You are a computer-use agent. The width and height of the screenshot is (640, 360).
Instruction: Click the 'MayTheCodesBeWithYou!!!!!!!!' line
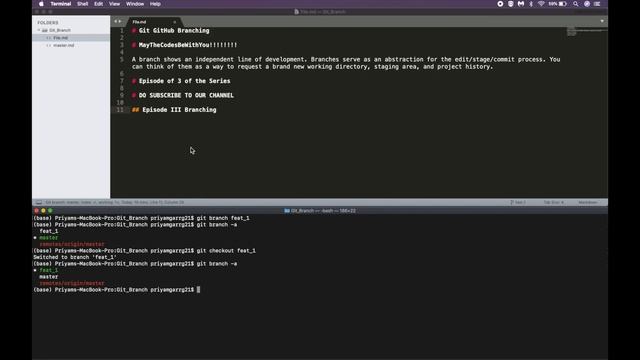(x=184, y=45)
